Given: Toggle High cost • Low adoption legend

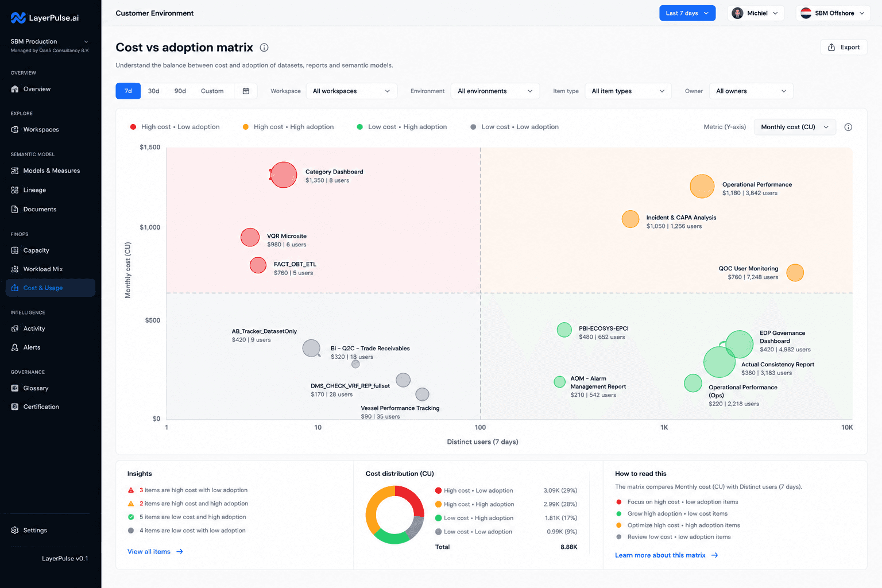Looking at the screenshot, I should [x=175, y=127].
